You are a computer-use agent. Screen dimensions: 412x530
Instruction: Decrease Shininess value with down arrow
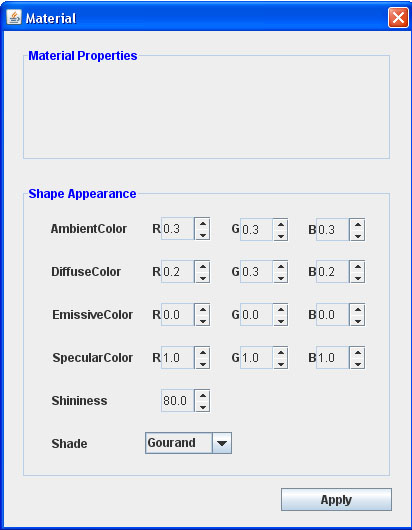click(202, 406)
